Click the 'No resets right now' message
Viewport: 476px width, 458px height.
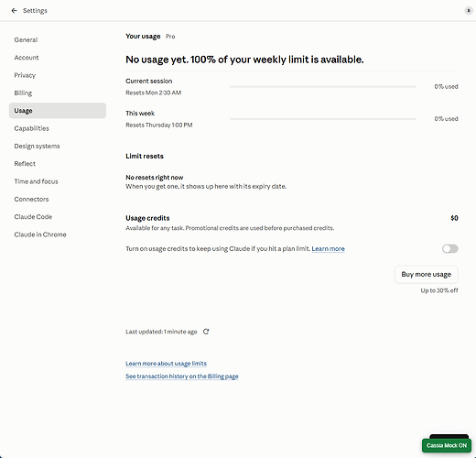[x=155, y=178]
